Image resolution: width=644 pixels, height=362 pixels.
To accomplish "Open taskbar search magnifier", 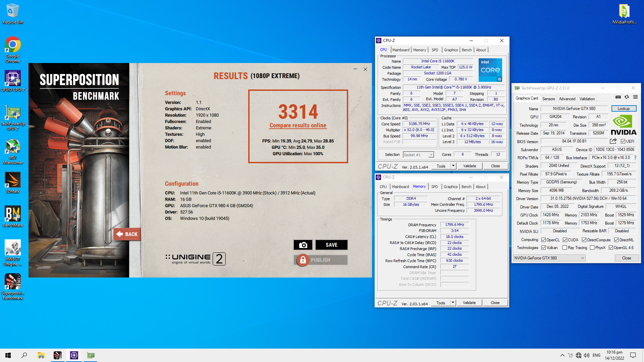I will [24, 355].
